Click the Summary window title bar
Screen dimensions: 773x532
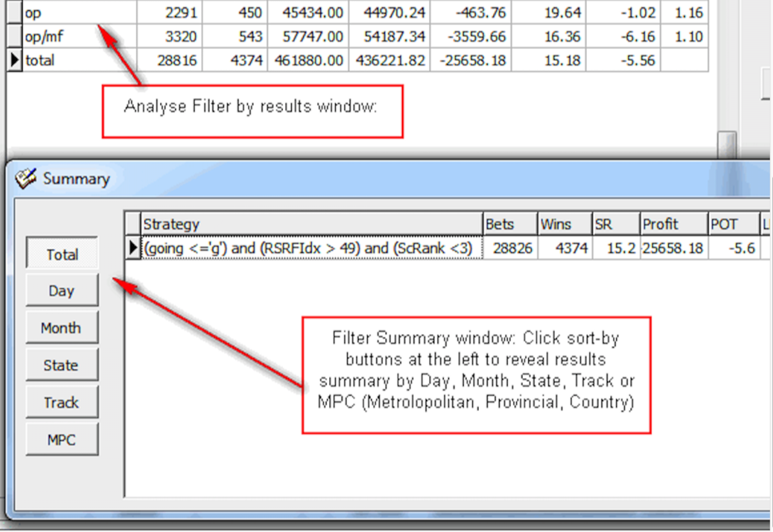point(386,179)
